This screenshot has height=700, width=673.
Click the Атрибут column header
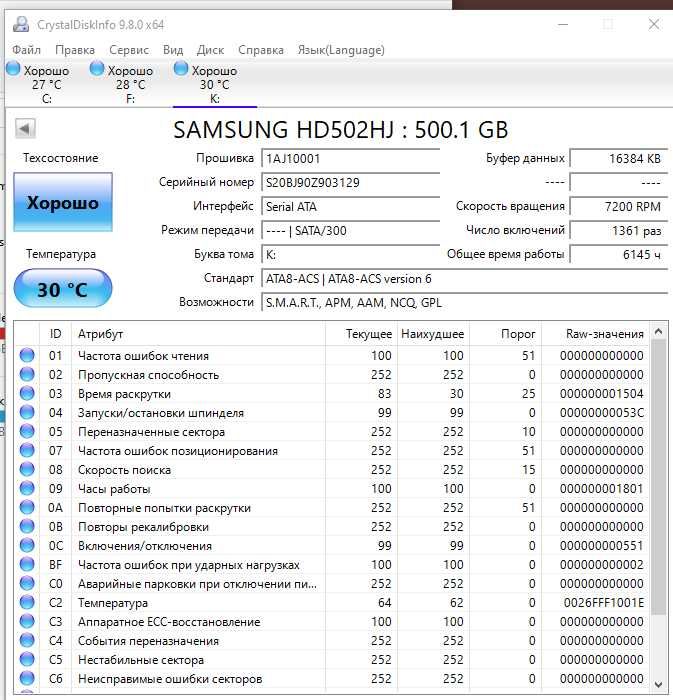(198, 333)
